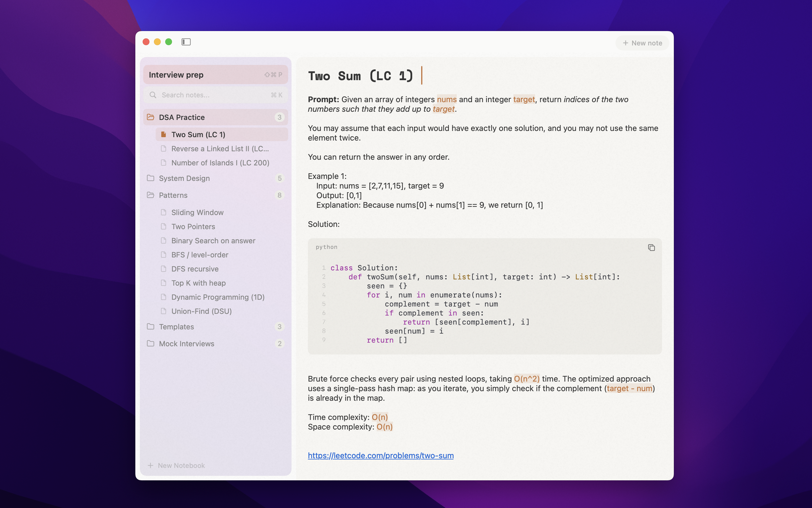Click the plus icon beside New Notebook
Viewport: 812px width, 508px height.
pos(151,465)
